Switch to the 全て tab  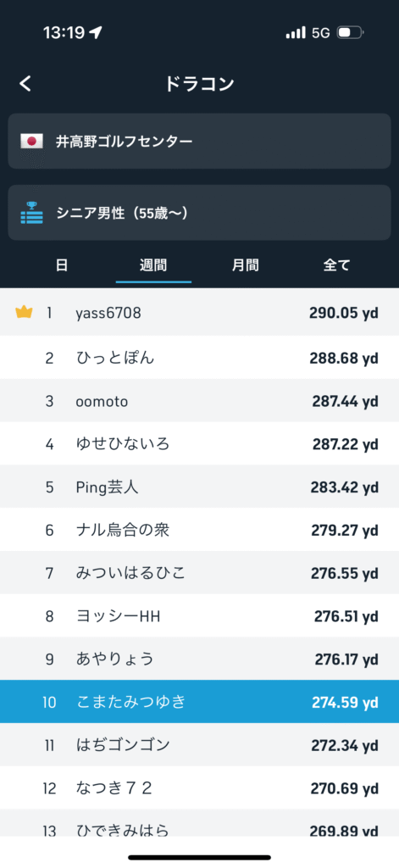click(x=336, y=265)
